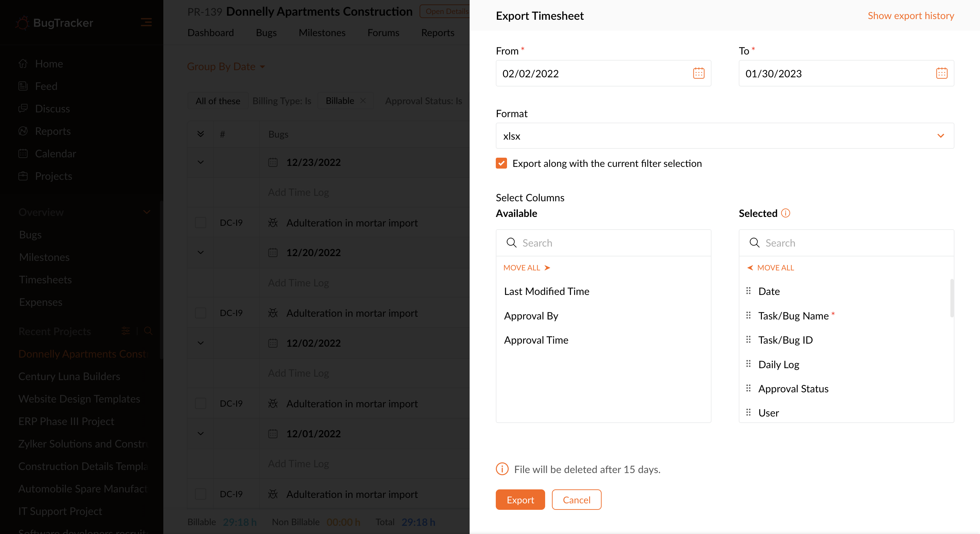Screen dimensions: 980x534
Task: Collapse the 12/01/2022 date group
Action: 200,434
